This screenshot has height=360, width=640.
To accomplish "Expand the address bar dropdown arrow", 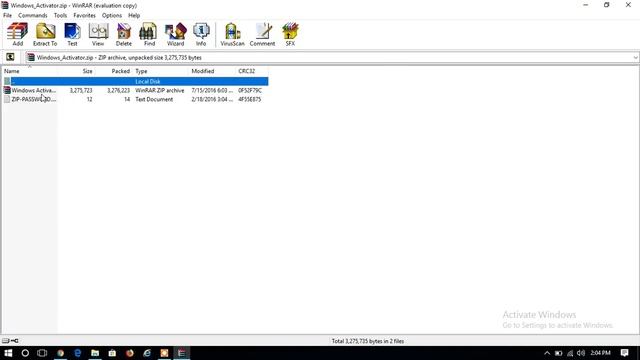I will 635,58.
